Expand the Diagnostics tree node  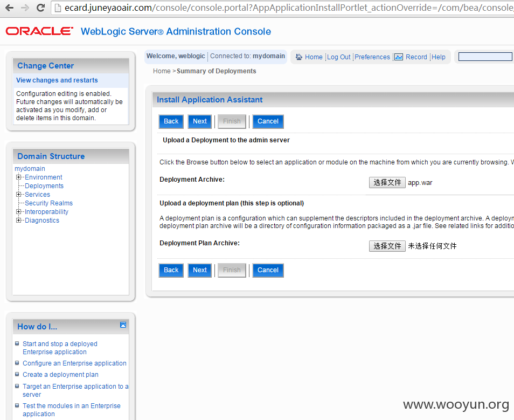(x=19, y=220)
